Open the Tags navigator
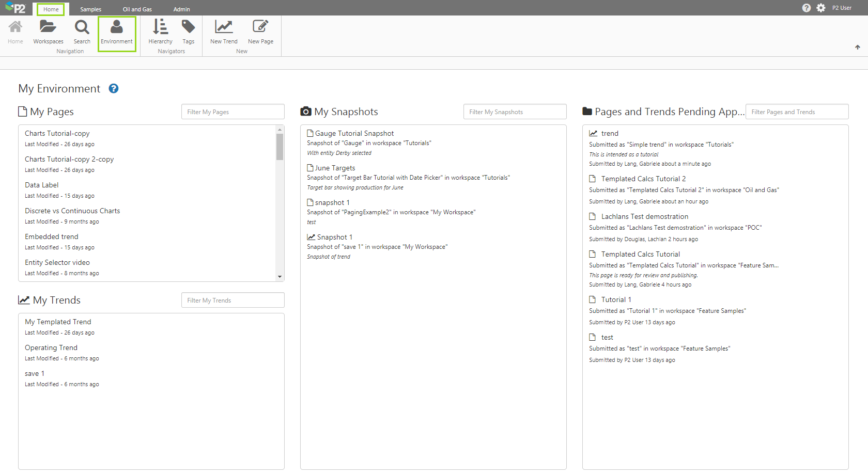 coord(189,27)
